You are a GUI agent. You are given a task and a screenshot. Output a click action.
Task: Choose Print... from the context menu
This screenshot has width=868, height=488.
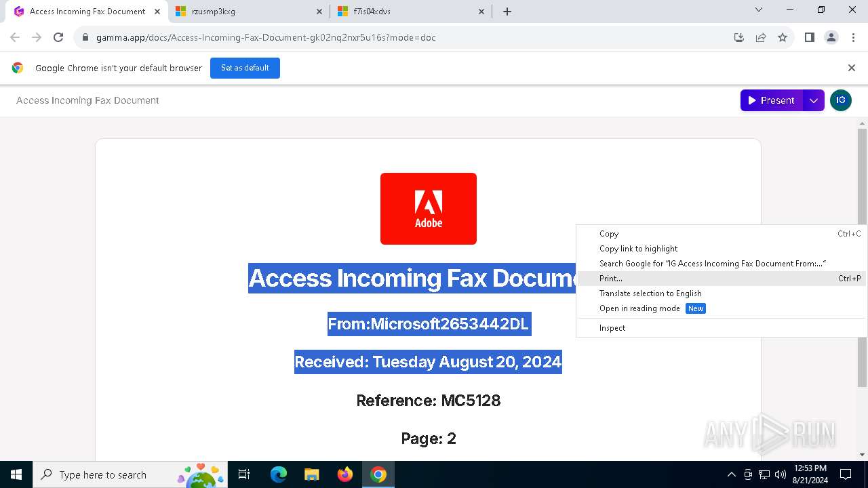click(722, 279)
